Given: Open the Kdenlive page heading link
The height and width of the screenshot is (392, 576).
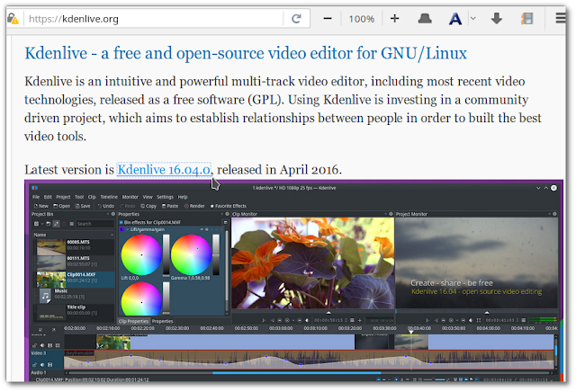Looking at the screenshot, I should coord(246,53).
